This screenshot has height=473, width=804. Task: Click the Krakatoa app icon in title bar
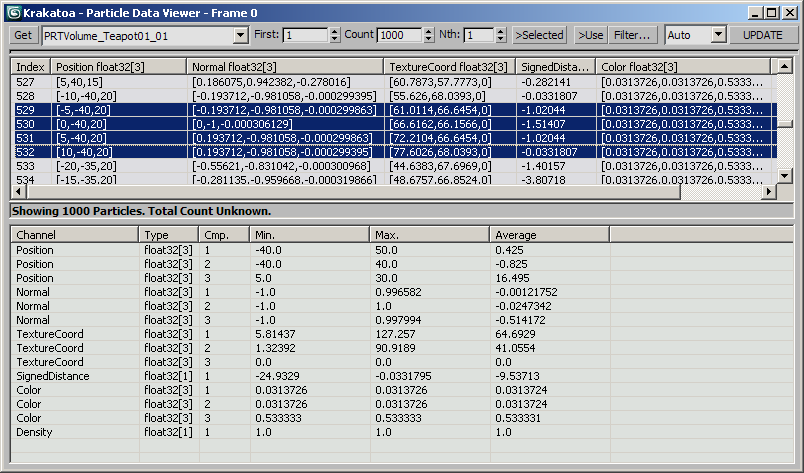click(x=12, y=12)
